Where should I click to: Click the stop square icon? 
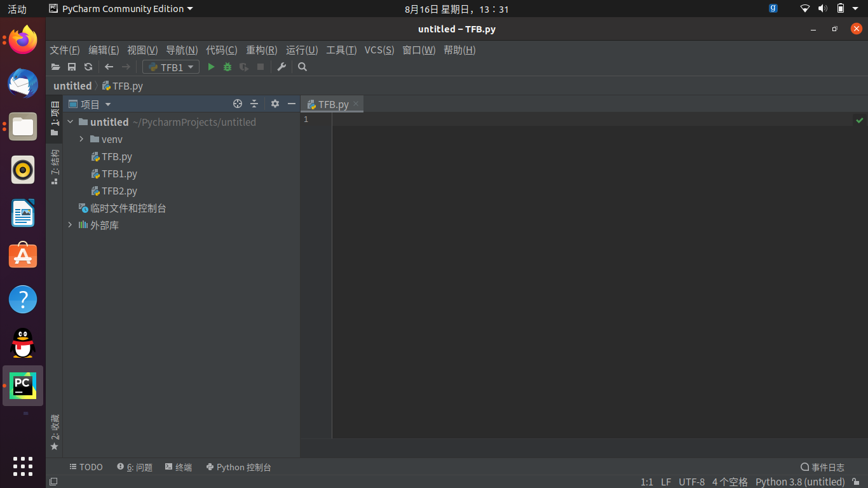[x=260, y=67]
